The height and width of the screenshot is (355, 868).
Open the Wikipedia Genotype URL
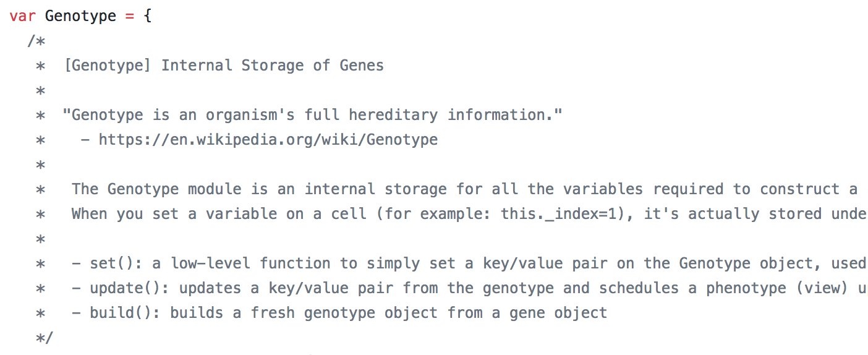click(268, 140)
